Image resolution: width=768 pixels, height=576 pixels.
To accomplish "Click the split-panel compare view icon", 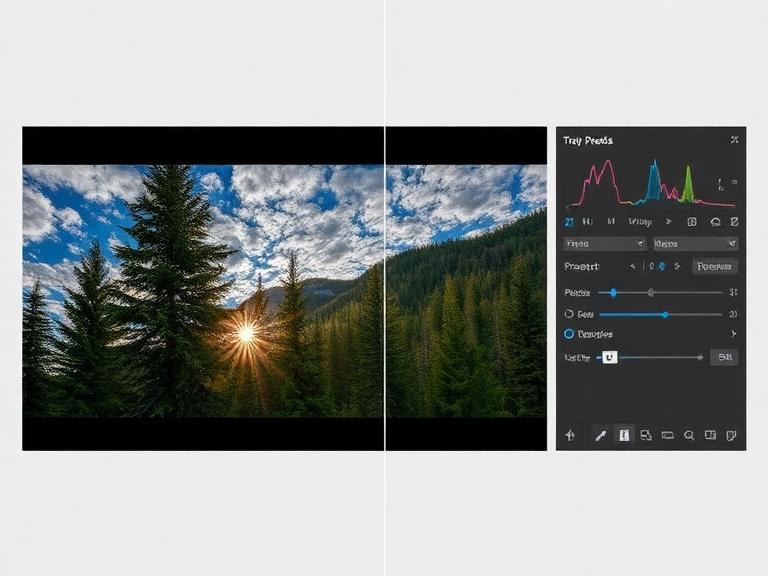I will click(710, 435).
